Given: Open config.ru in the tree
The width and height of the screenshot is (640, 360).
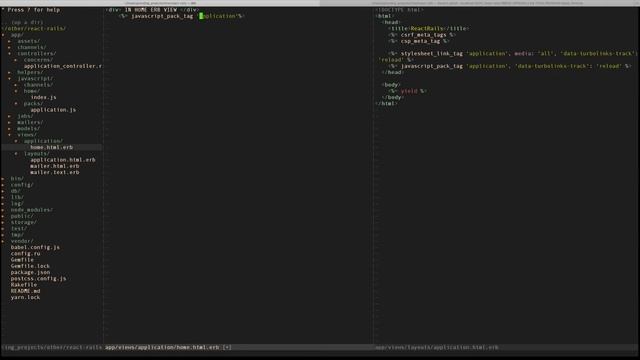Looking at the screenshot, I should [25, 253].
